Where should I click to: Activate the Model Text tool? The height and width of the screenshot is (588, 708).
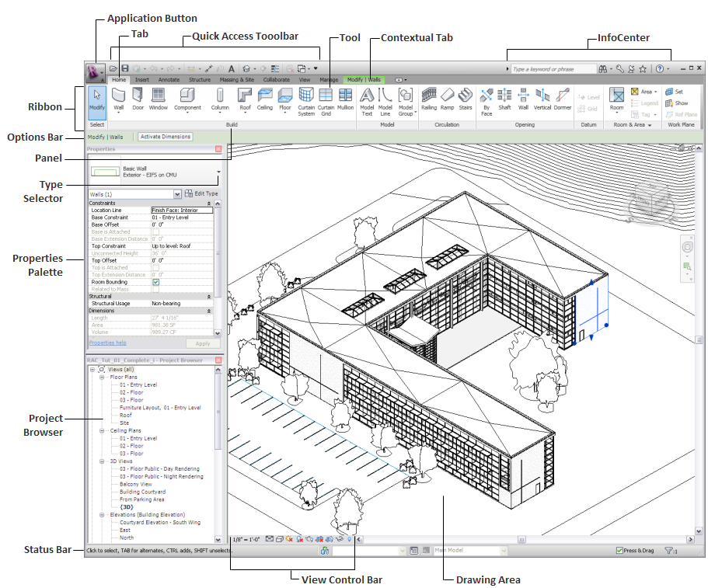pos(367,102)
